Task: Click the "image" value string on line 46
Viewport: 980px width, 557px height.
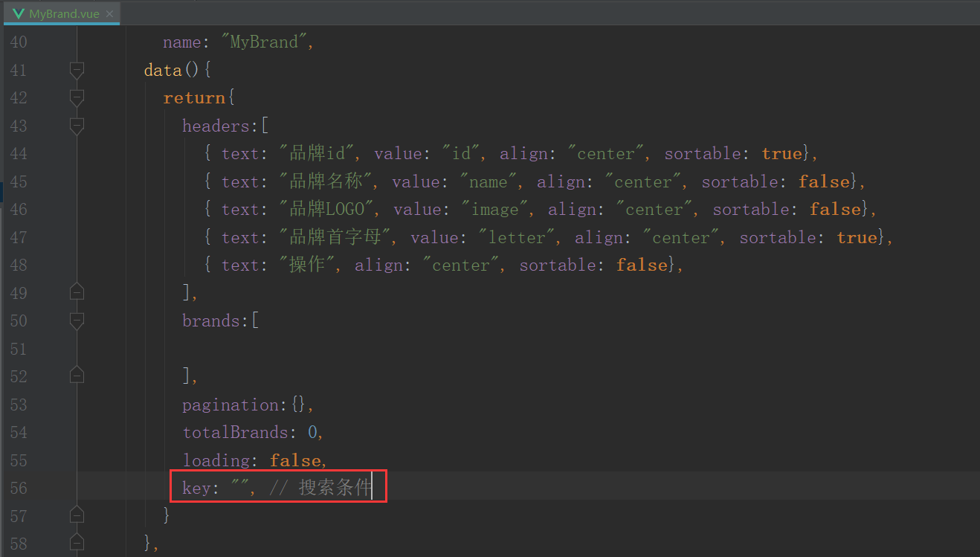Action: click(x=498, y=210)
